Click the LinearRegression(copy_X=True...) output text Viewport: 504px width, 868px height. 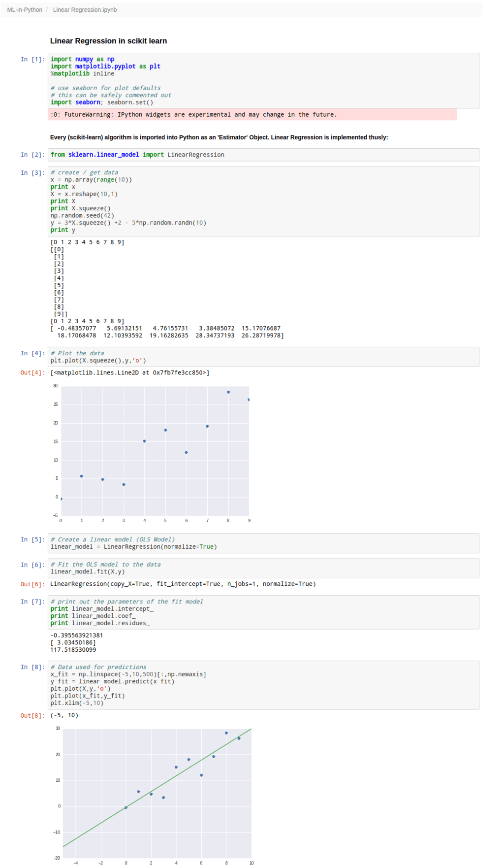[183, 584]
